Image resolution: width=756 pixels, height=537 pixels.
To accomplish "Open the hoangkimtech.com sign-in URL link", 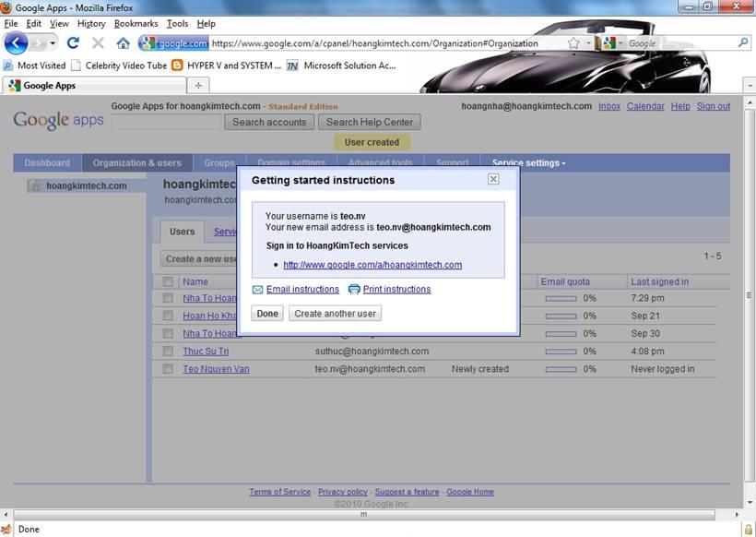I will [372, 265].
